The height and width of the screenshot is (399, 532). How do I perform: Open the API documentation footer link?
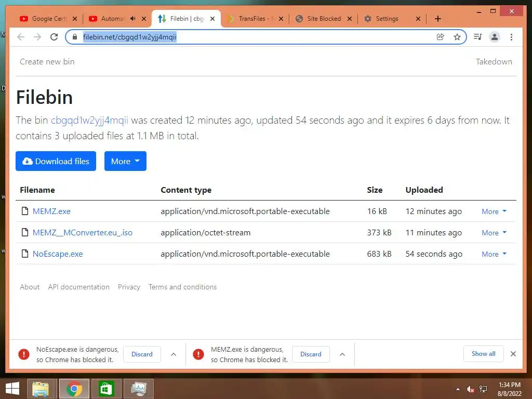[x=79, y=287]
